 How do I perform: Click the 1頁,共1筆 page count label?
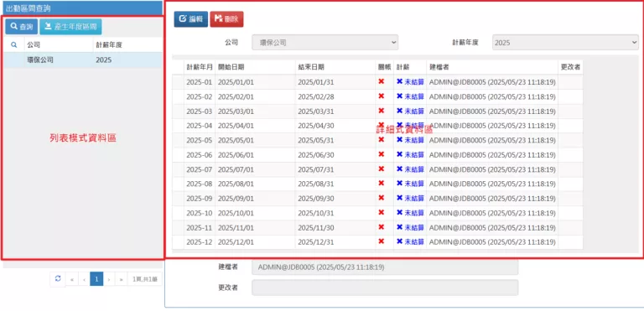coord(144,279)
